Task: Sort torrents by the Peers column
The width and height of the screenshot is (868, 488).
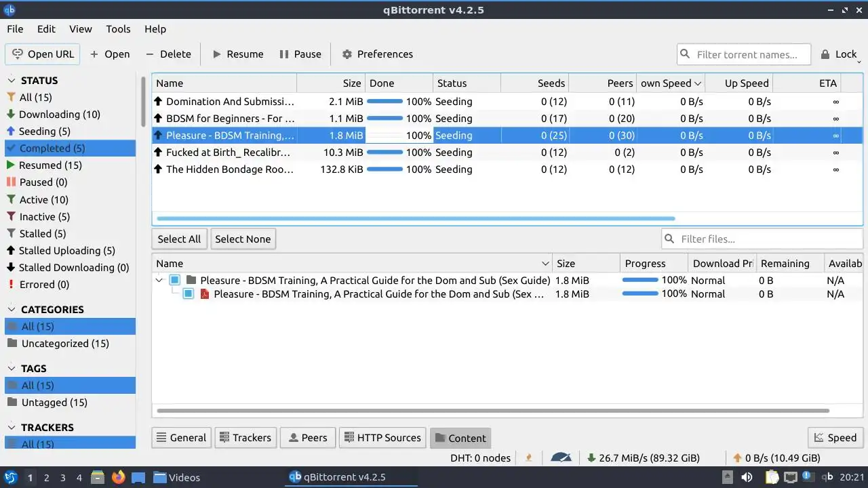Action: click(602, 83)
